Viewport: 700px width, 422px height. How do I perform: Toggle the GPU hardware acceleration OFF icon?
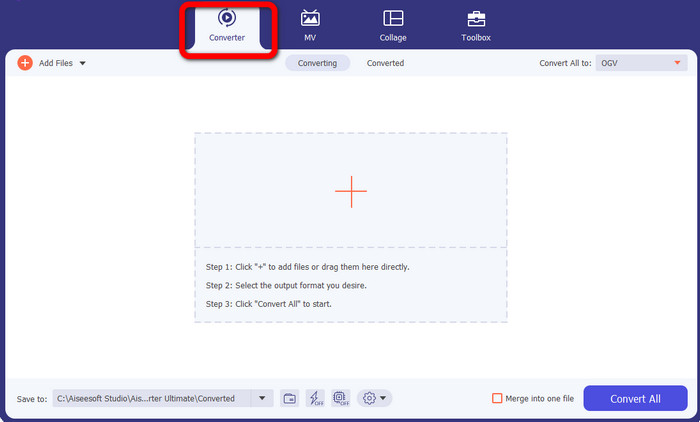tap(341, 398)
